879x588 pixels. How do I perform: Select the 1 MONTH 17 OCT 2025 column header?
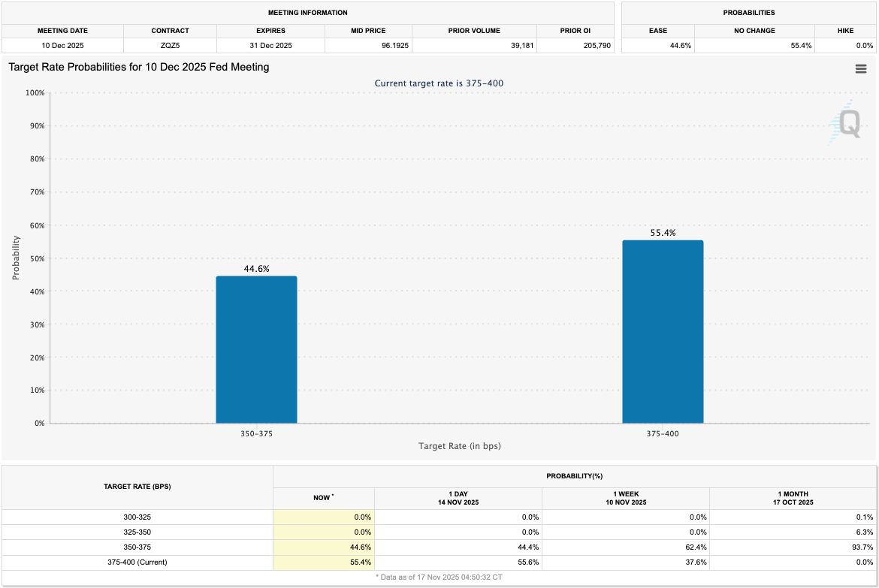point(793,498)
